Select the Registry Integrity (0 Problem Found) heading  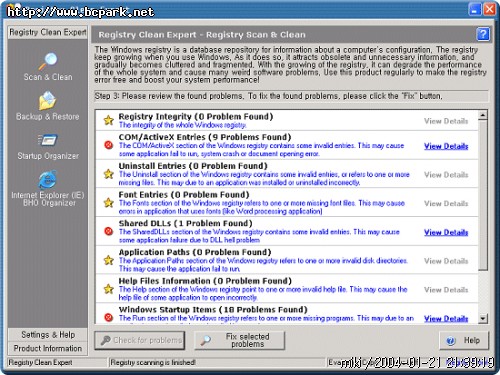[x=196, y=117]
